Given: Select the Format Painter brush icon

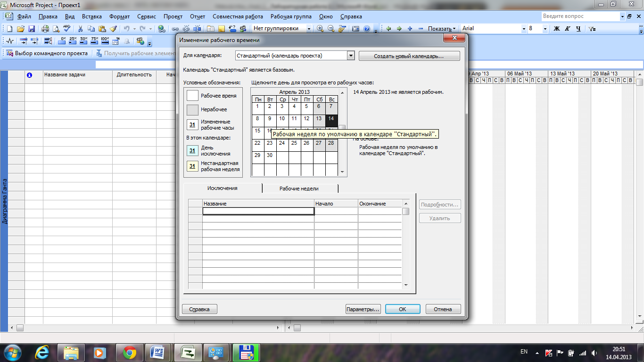Looking at the screenshot, I should pyautogui.click(x=113, y=29).
